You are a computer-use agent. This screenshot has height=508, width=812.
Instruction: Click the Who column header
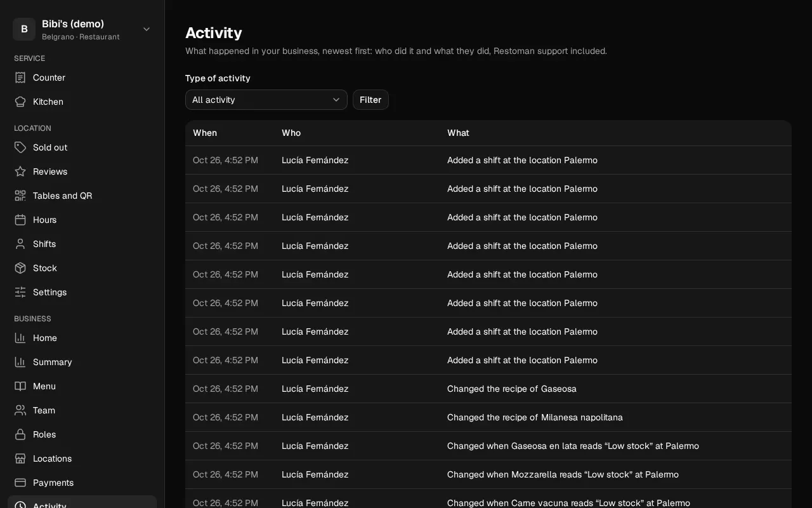pyautogui.click(x=291, y=133)
